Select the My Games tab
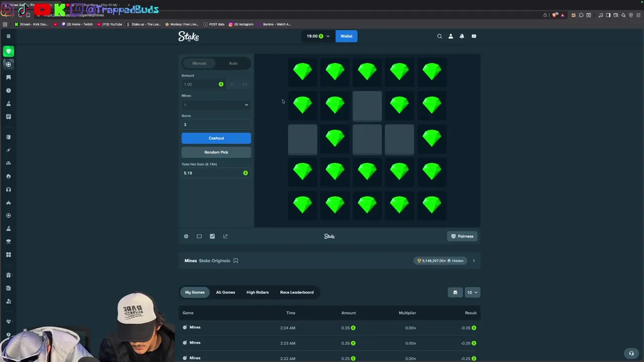Viewport: 644px width, 362px height. (195, 293)
